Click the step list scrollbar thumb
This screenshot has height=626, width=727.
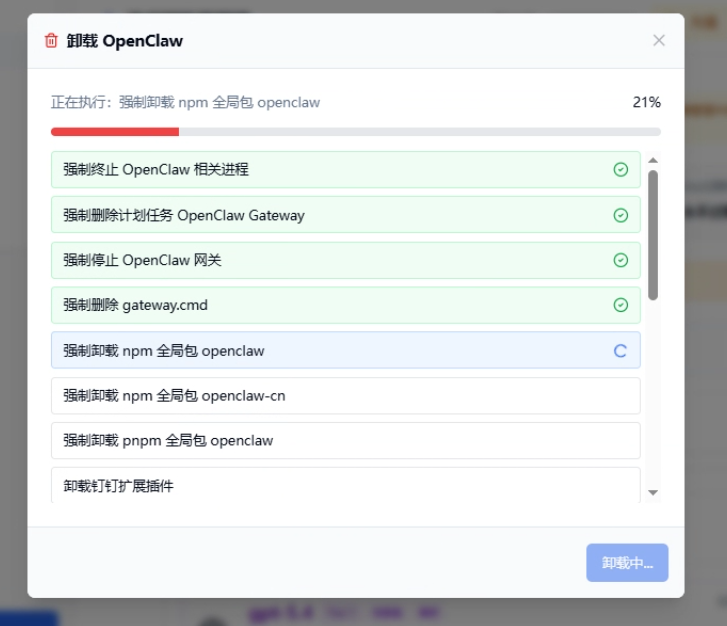(x=653, y=235)
